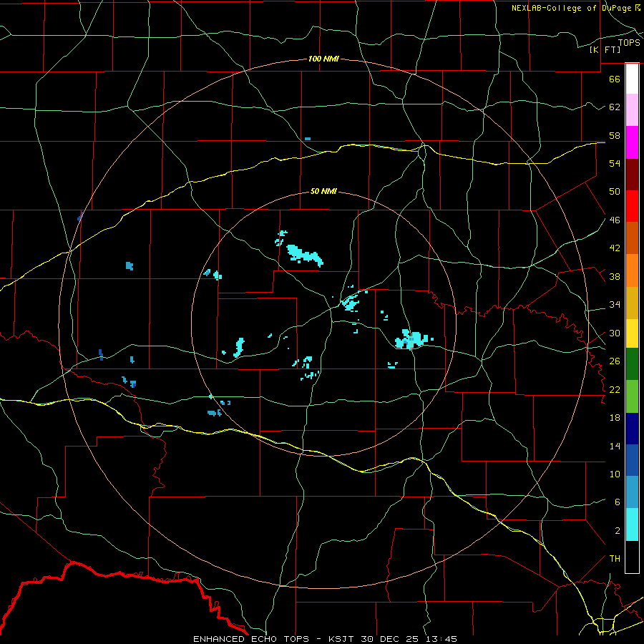The image size is (644, 644).
Task: Click the 6 legend value
Action: [x=617, y=502]
